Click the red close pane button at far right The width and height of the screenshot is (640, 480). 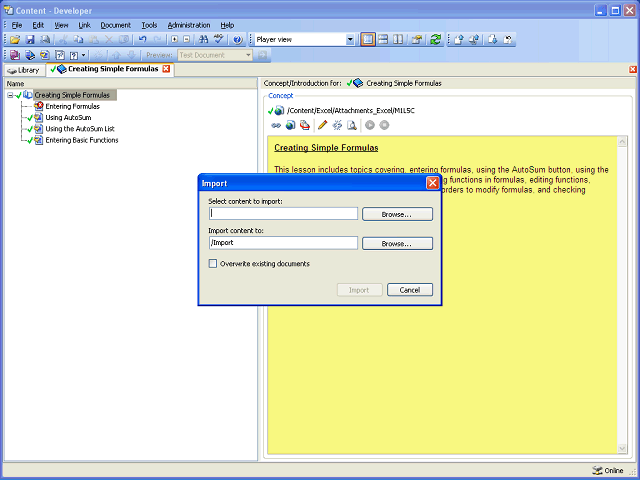(633, 69)
